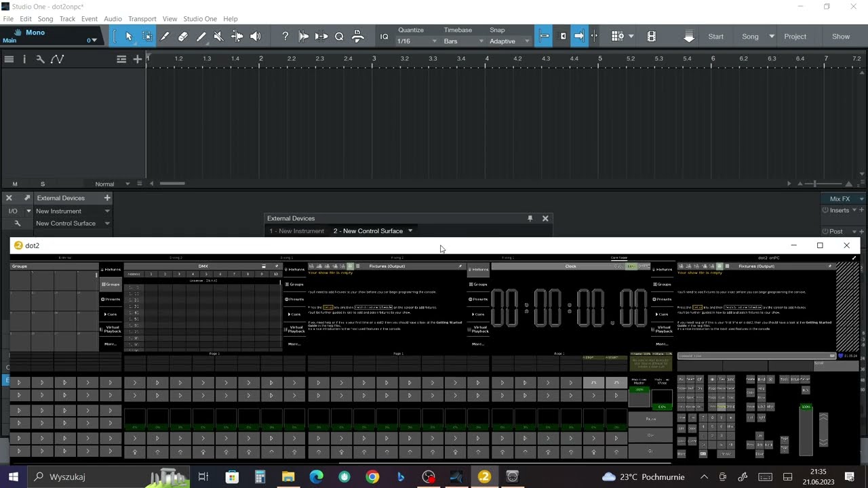Viewport: 868px width, 488px height.
Task: Switch to the Project page
Action: pos(795,37)
